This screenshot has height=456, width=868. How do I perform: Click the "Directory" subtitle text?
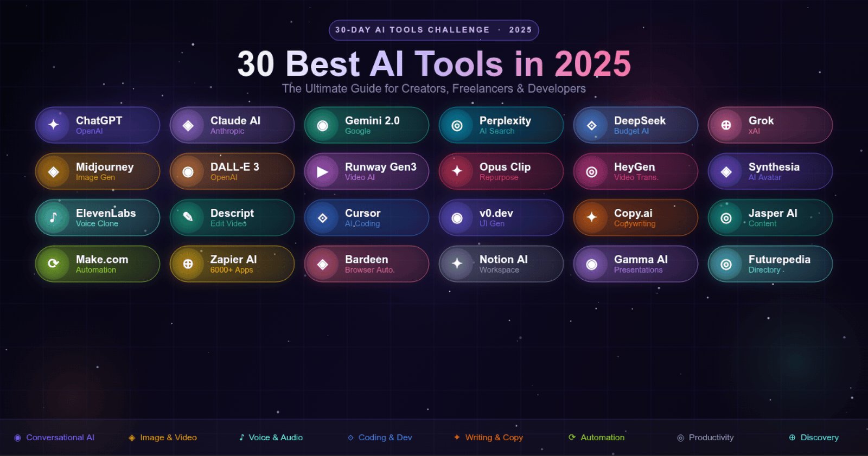764,269
